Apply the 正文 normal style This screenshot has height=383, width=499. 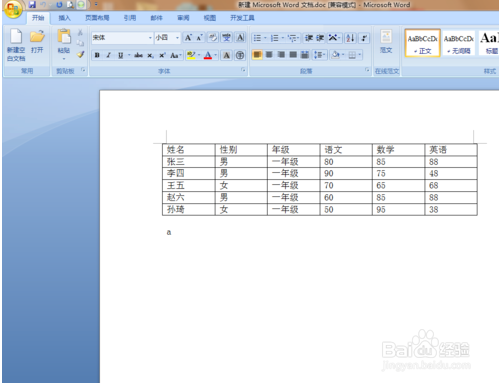point(422,43)
